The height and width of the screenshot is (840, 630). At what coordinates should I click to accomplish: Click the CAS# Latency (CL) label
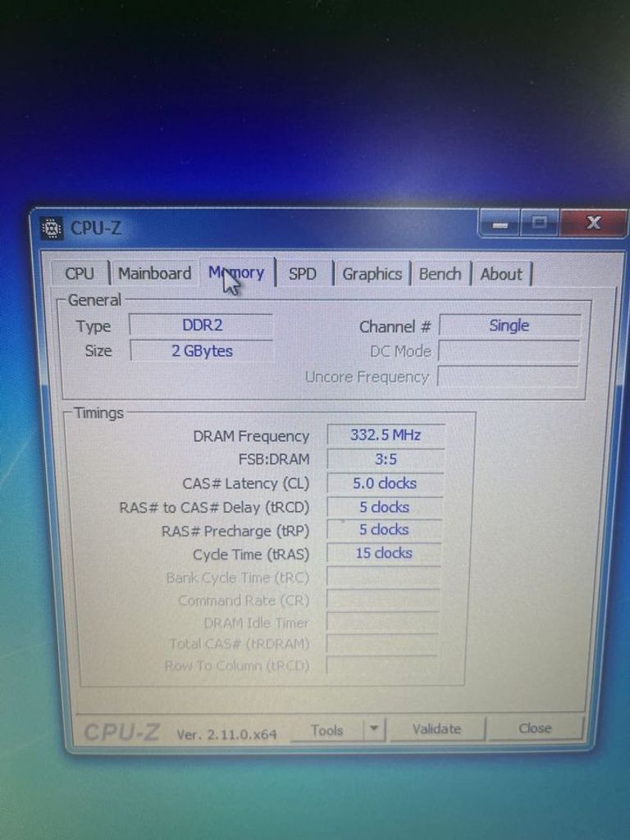[x=246, y=484]
